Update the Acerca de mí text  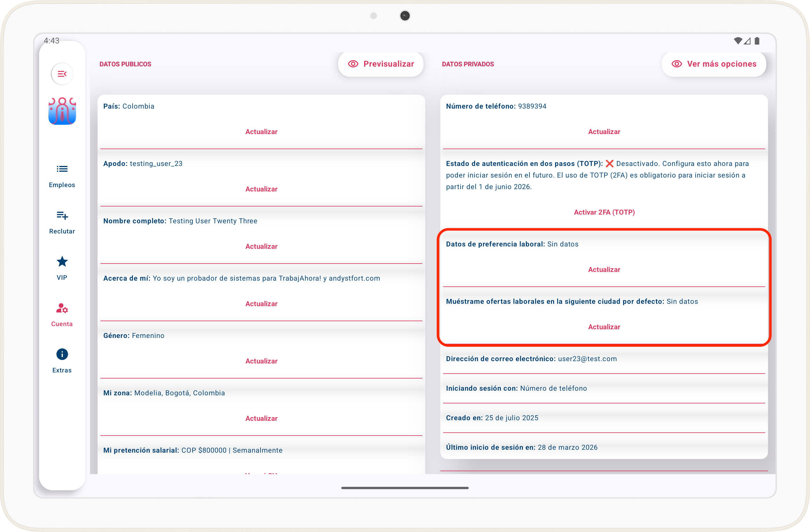pyautogui.click(x=261, y=304)
